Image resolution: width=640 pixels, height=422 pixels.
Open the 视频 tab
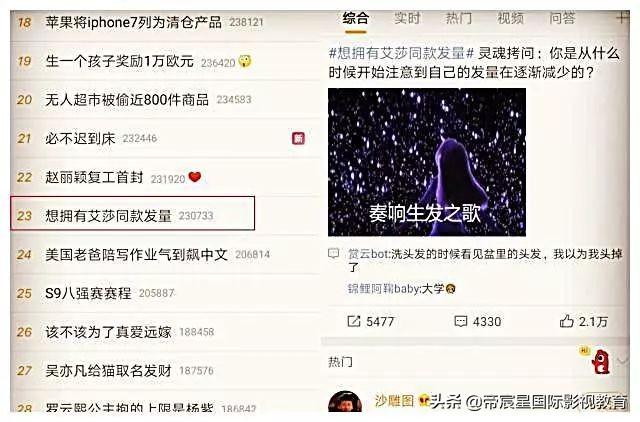coord(510,18)
